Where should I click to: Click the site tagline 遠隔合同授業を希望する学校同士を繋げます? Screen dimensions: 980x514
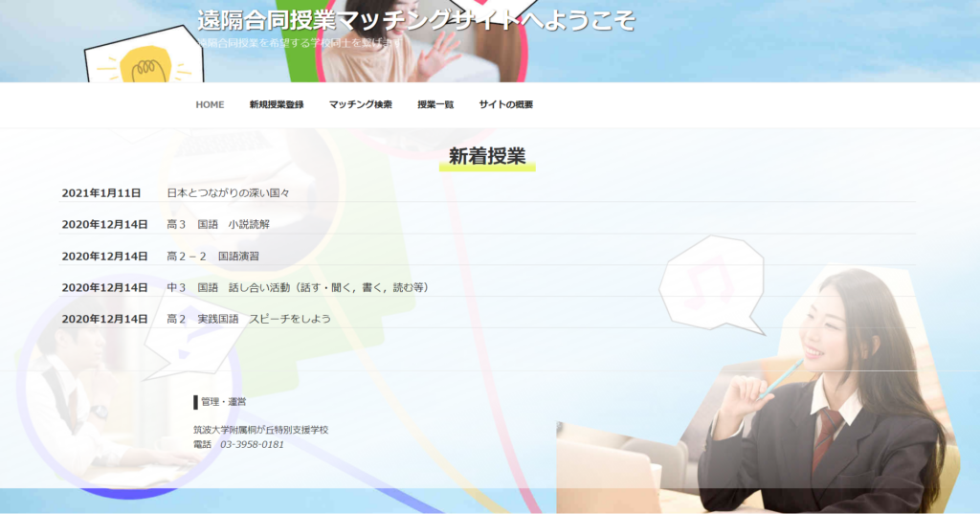coord(300,42)
